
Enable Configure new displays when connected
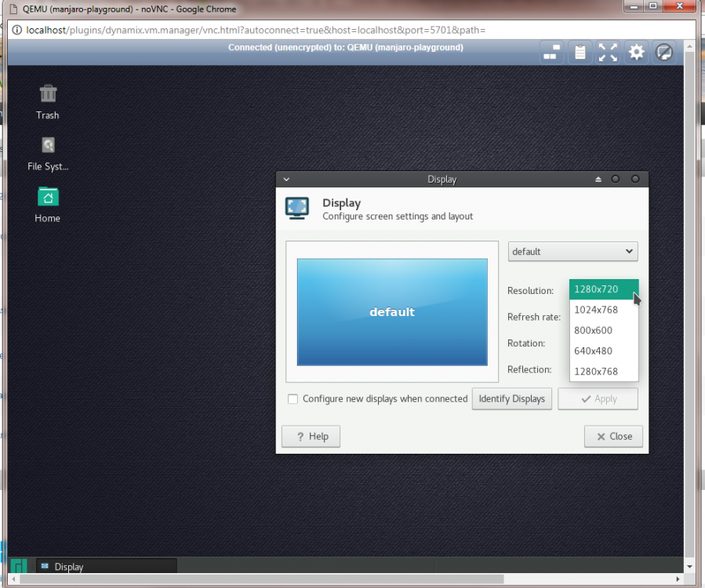coord(293,399)
